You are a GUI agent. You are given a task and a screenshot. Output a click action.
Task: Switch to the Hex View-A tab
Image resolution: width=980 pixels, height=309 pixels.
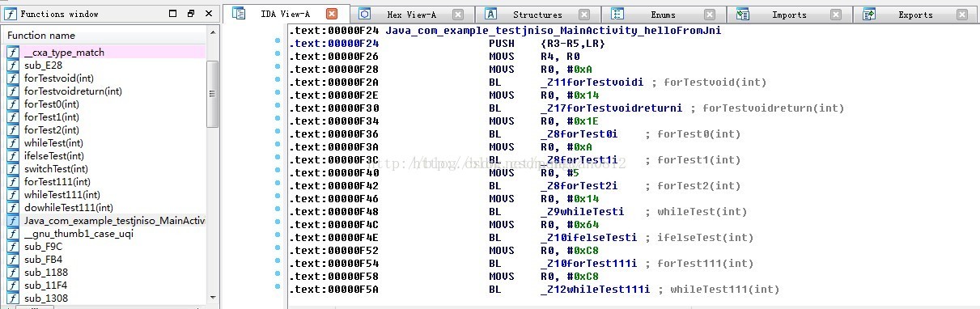tap(413, 15)
